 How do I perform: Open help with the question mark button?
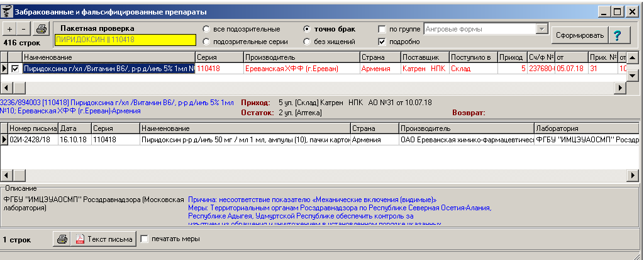tap(618, 35)
